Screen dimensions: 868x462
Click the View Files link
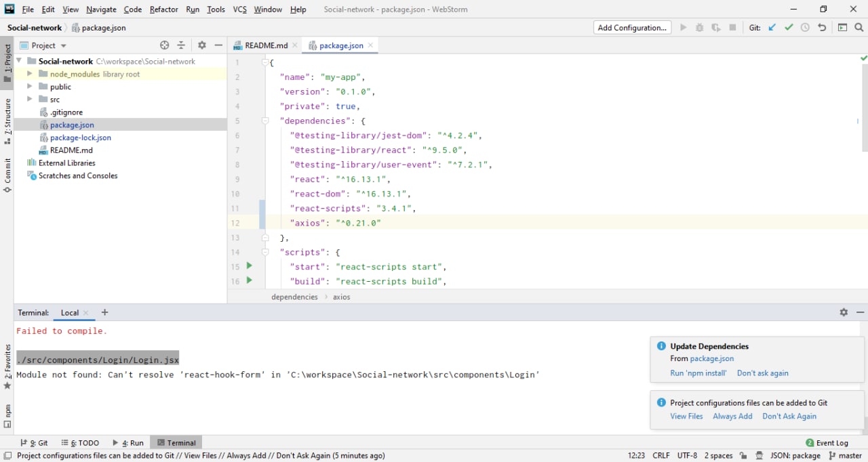(x=686, y=416)
